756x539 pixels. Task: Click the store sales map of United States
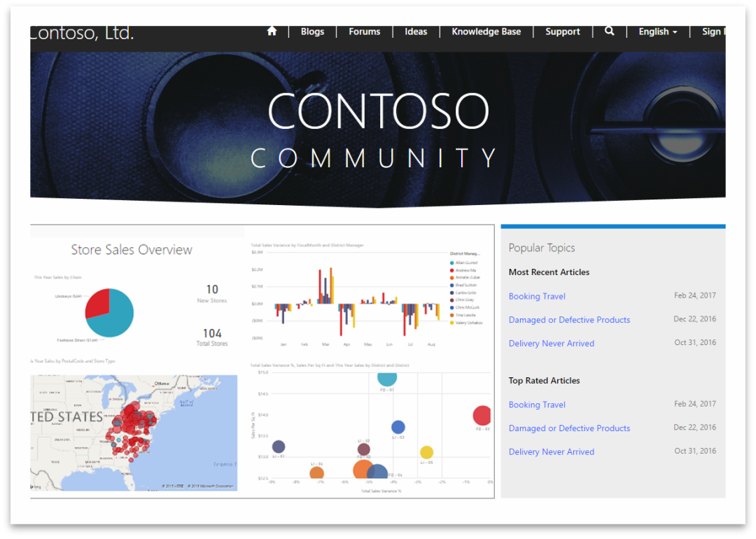coord(134,433)
